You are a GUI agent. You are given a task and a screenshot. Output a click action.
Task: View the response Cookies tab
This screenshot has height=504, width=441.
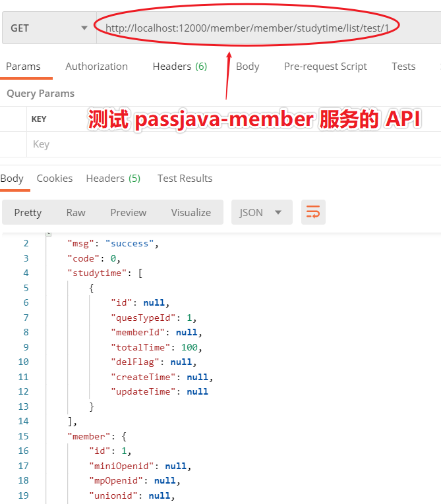tap(55, 179)
